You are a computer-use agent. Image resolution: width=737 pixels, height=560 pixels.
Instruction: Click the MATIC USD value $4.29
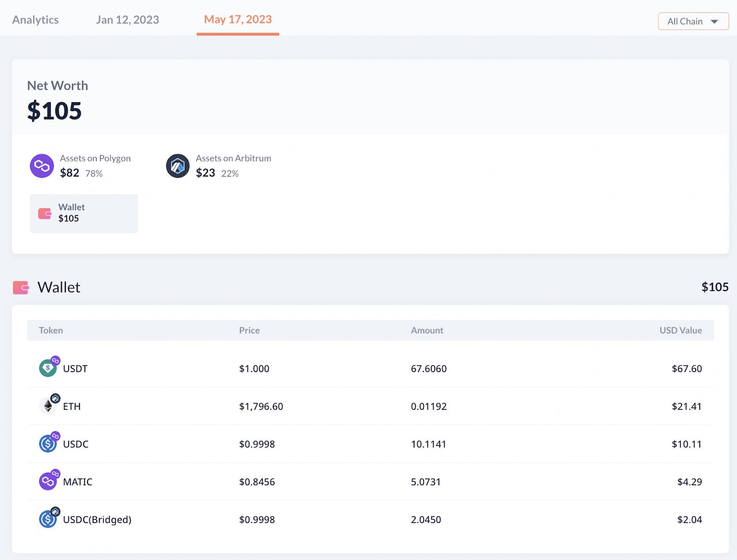click(x=690, y=482)
